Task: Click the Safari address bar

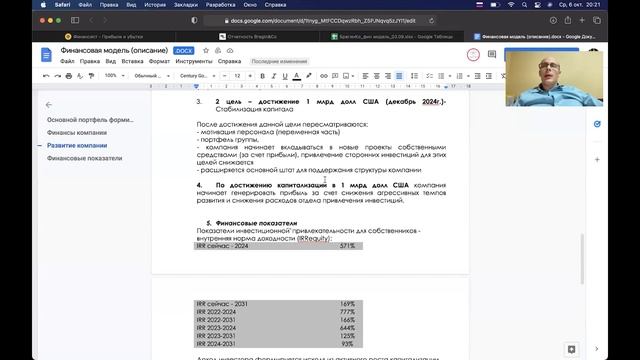Action: pos(320,20)
